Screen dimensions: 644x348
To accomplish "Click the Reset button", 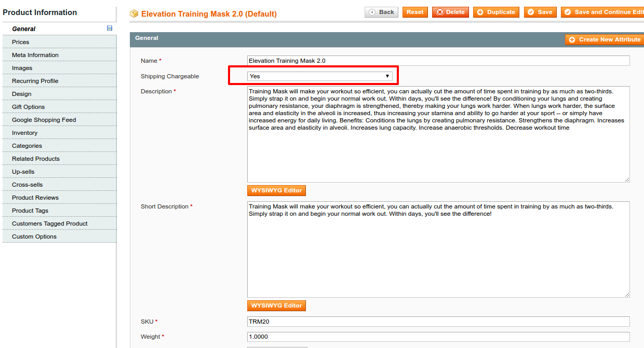I will [415, 12].
